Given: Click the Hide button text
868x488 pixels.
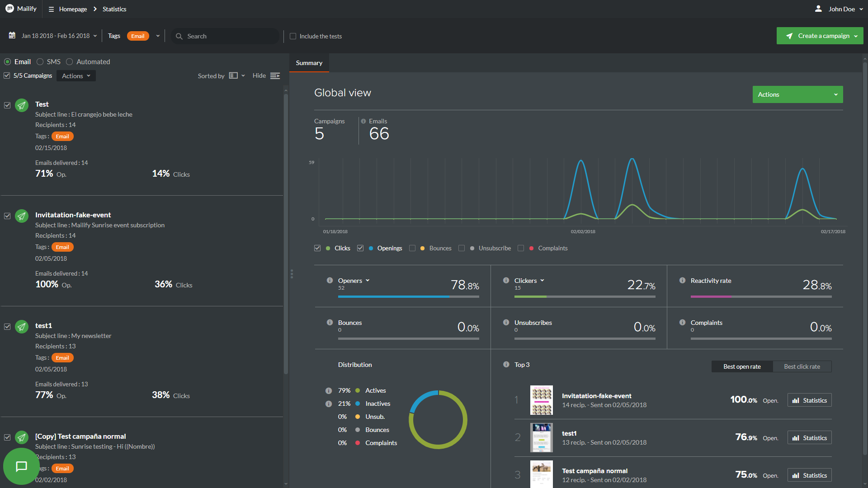Looking at the screenshot, I should point(259,75).
